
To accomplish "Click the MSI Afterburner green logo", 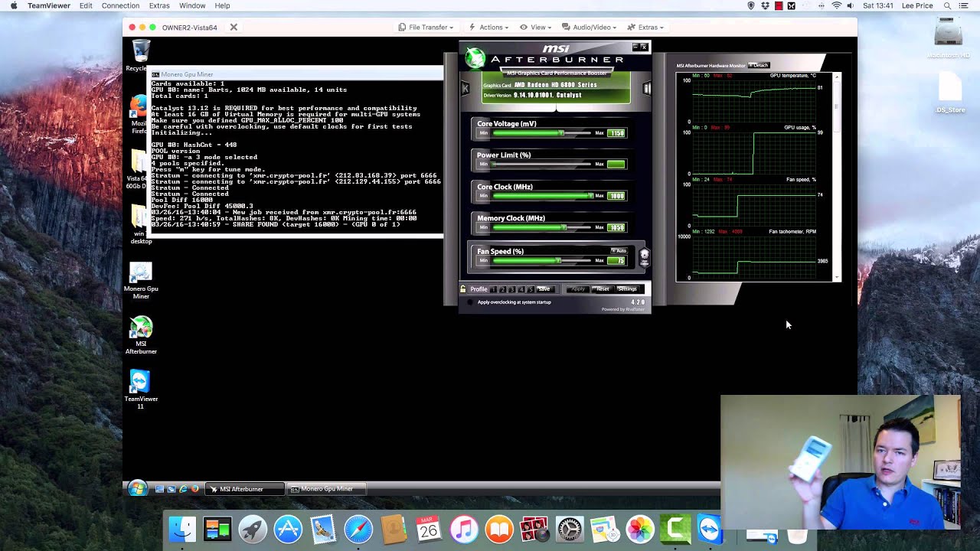I will pos(475,58).
